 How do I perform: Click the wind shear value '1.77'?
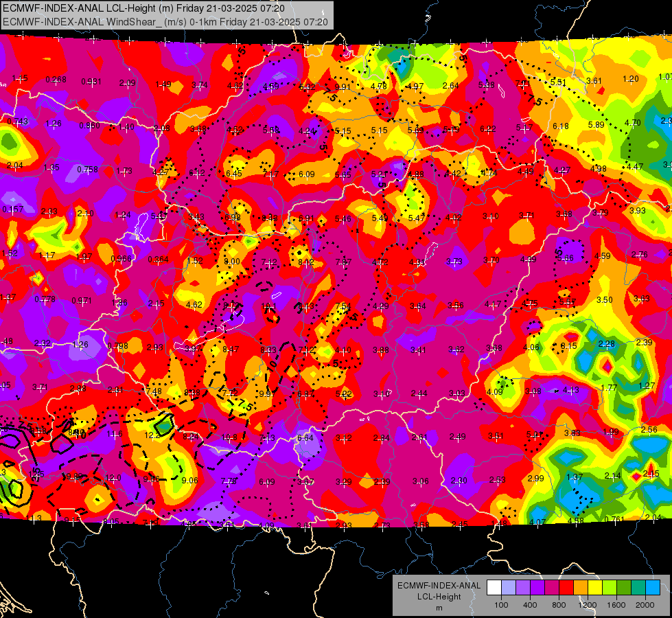tap(609, 387)
